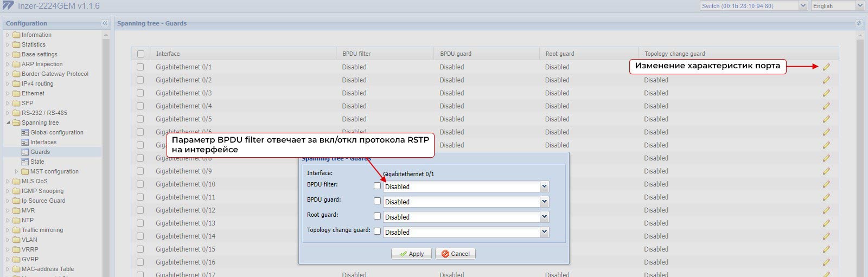868x277 pixels.
Task: Open the Topology change guard dropdown
Action: coord(544,233)
